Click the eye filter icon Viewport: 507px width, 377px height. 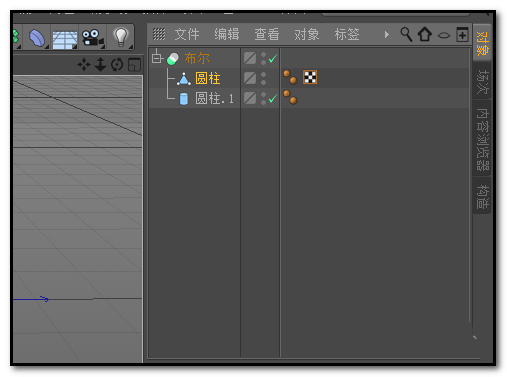(444, 35)
